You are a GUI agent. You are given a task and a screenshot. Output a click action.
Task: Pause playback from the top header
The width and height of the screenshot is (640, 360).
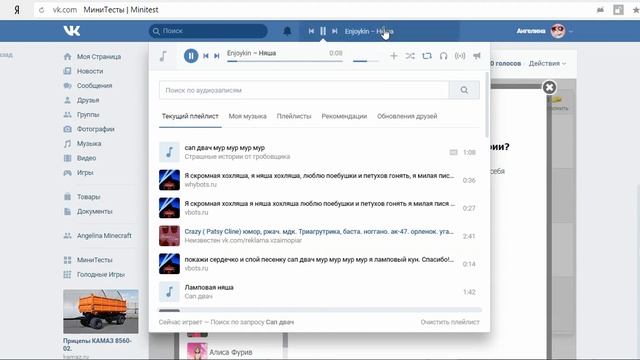point(323,31)
